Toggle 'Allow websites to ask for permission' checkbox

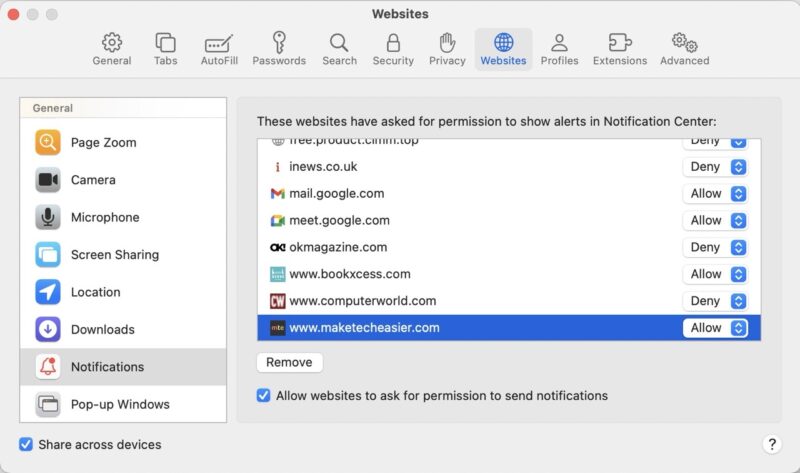point(263,395)
